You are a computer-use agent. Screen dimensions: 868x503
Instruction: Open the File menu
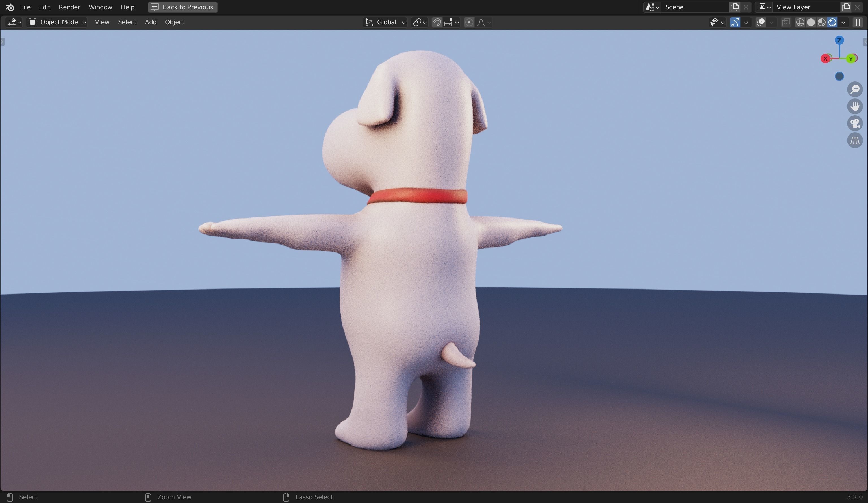point(25,7)
